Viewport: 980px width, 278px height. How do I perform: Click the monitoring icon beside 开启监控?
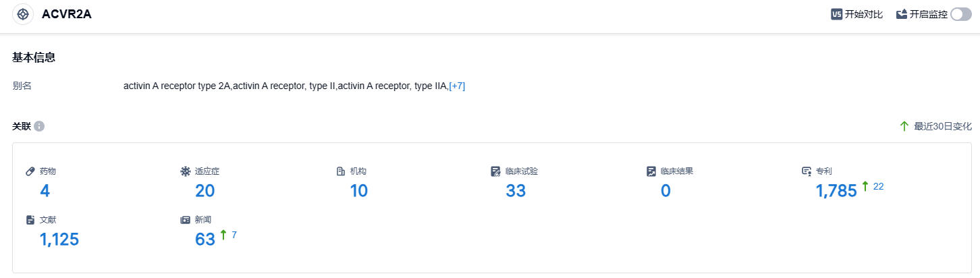click(901, 14)
